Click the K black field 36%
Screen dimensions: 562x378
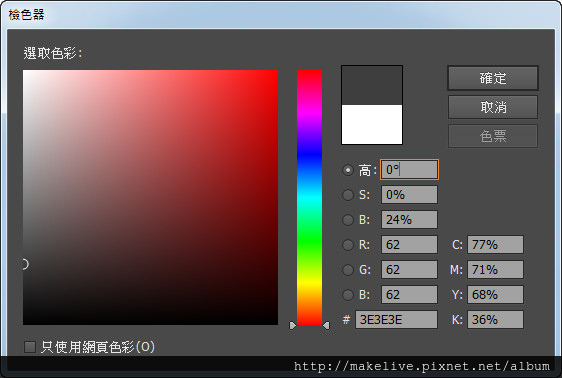pos(495,319)
